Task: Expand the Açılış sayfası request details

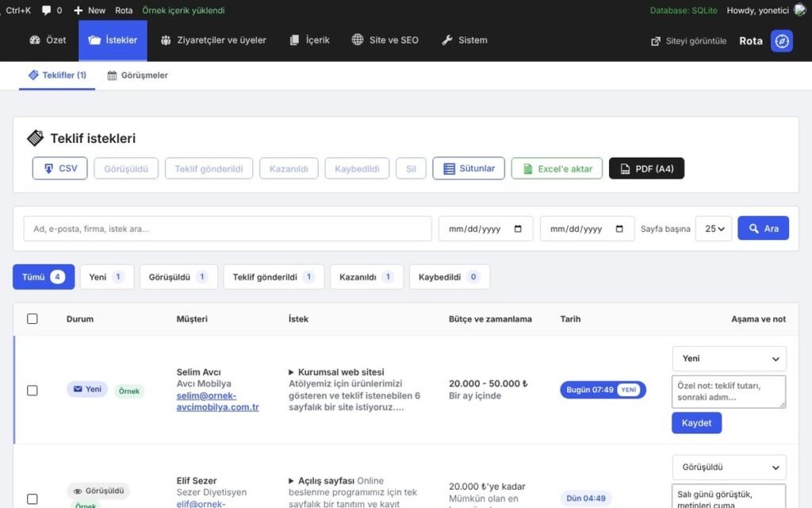Action: coord(291,480)
